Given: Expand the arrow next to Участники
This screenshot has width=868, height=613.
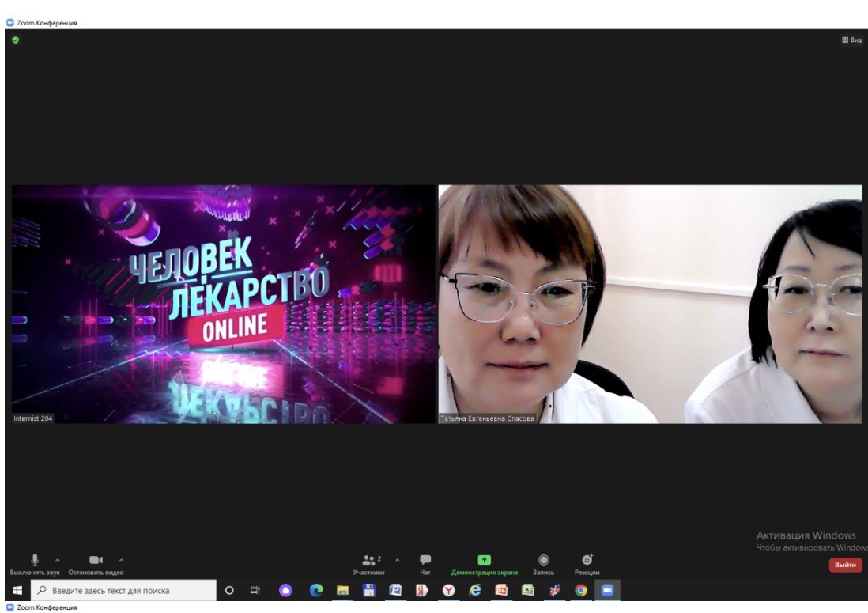Looking at the screenshot, I should coord(397,560).
